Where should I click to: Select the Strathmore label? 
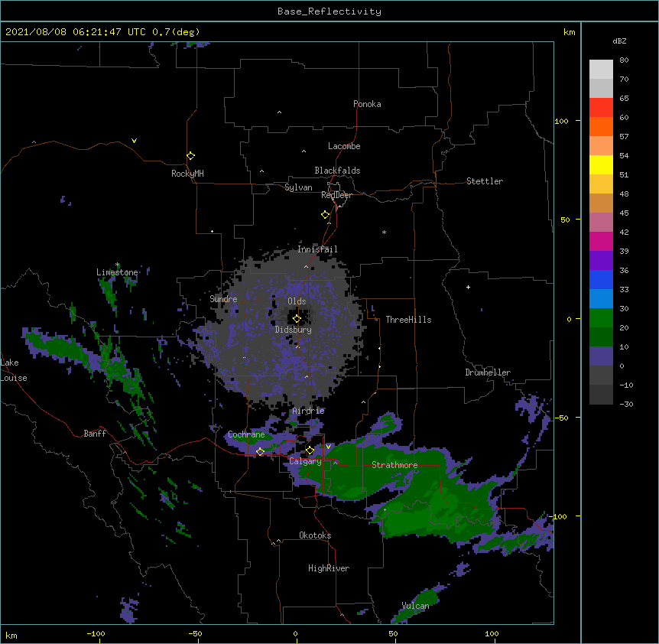(x=394, y=465)
